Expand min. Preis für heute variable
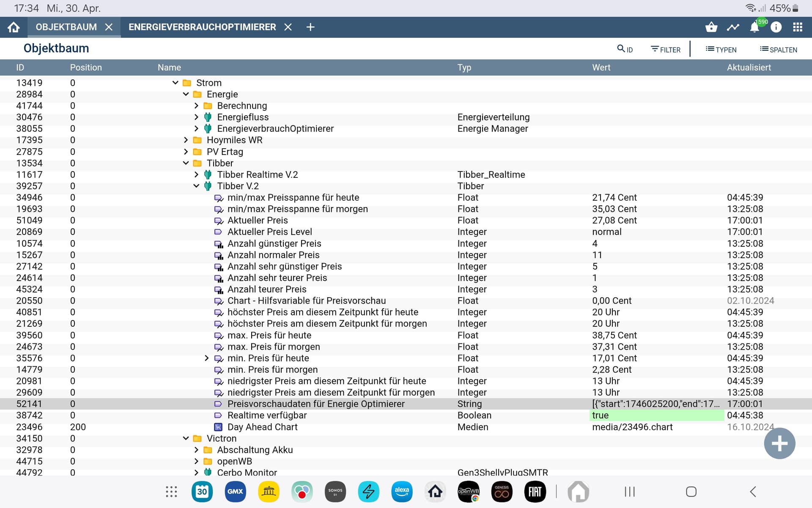This screenshot has height=508, width=812. click(x=206, y=358)
